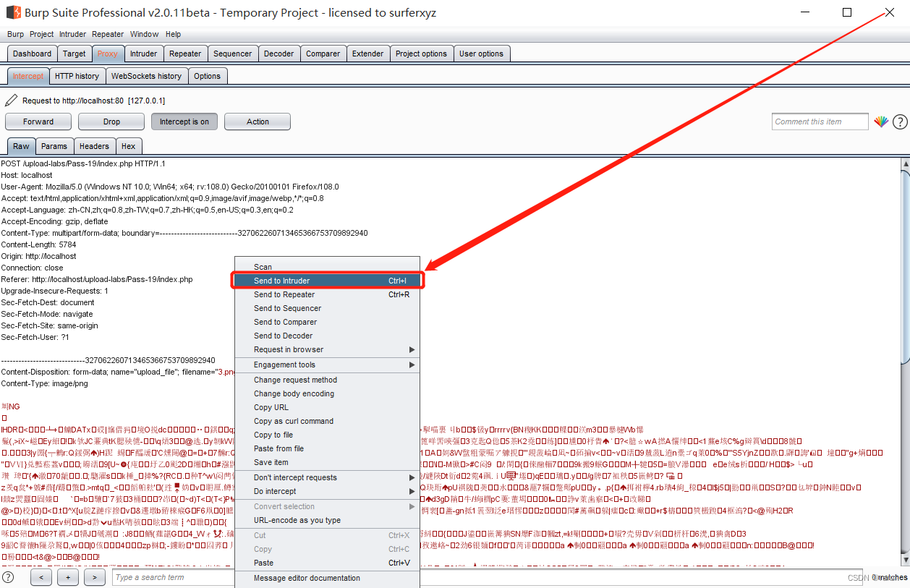910x588 pixels.
Task: Open the Help menu
Action: click(x=173, y=34)
